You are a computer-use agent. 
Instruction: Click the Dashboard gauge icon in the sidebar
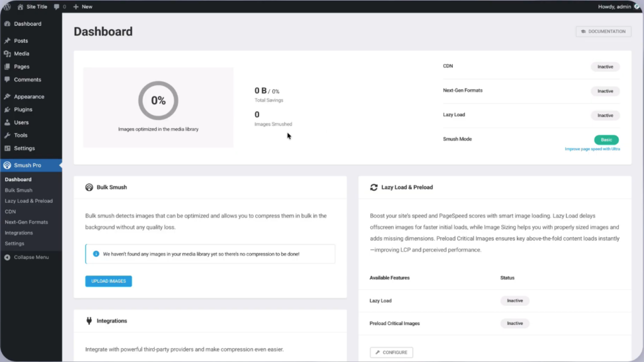pos(8,24)
